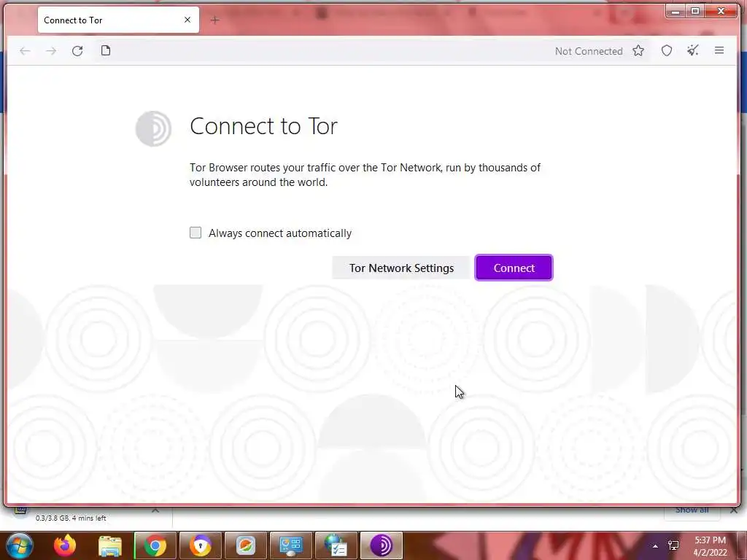Bookmark this page with star icon
This screenshot has height=560, width=747.
coord(638,50)
